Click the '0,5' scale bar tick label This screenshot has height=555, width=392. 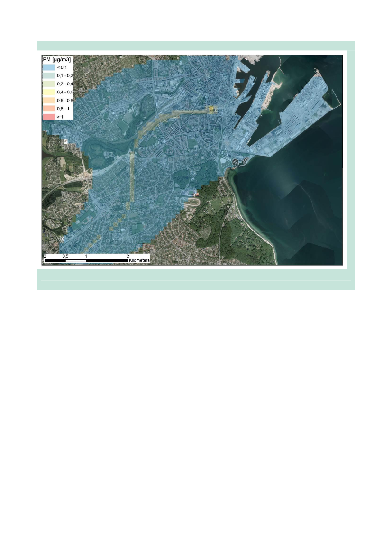tap(65, 256)
